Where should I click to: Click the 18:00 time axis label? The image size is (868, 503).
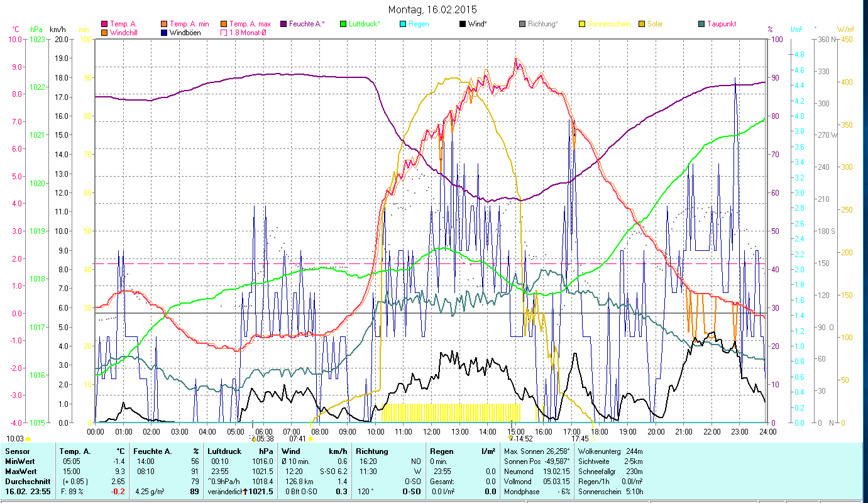coord(600,431)
